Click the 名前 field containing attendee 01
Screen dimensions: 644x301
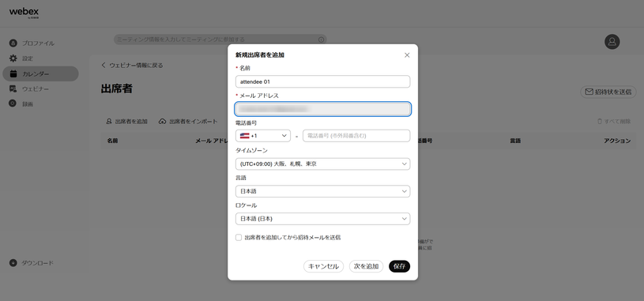click(x=323, y=81)
